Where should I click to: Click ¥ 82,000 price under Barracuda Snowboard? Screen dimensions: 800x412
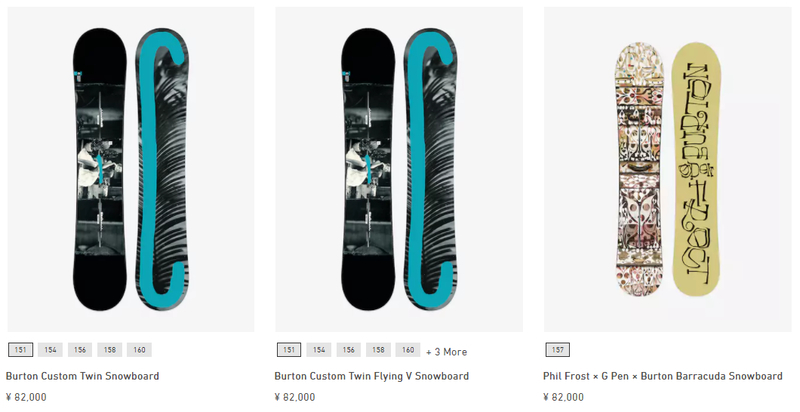click(x=563, y=397)
